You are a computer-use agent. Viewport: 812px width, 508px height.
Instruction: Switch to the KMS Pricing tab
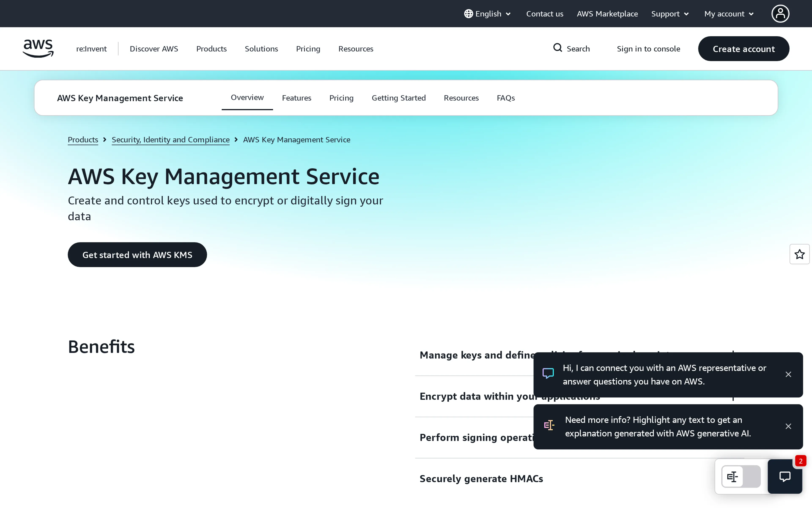[341, 98]
